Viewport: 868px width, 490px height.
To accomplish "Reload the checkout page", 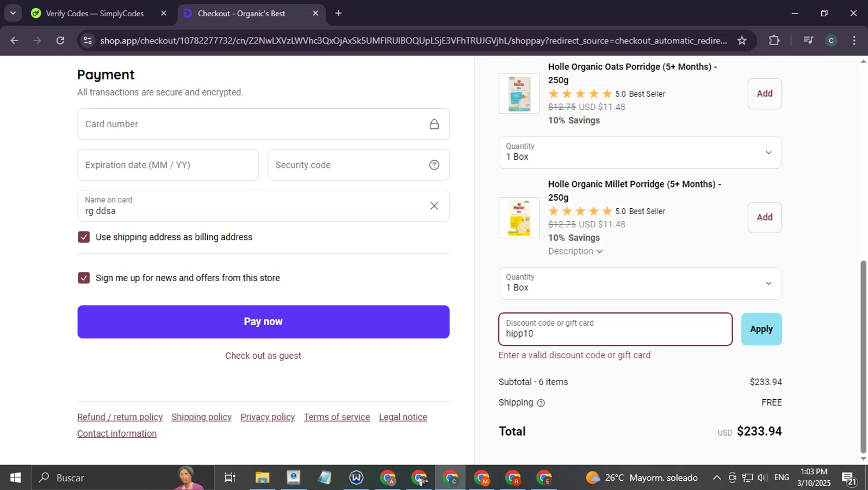I will point(60,40).
